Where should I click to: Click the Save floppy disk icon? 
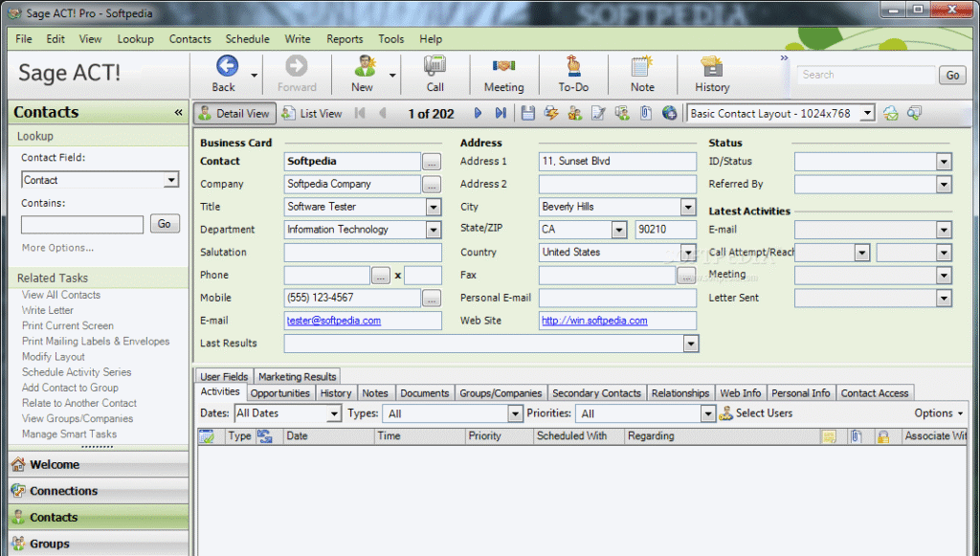[x=528, y=113]
